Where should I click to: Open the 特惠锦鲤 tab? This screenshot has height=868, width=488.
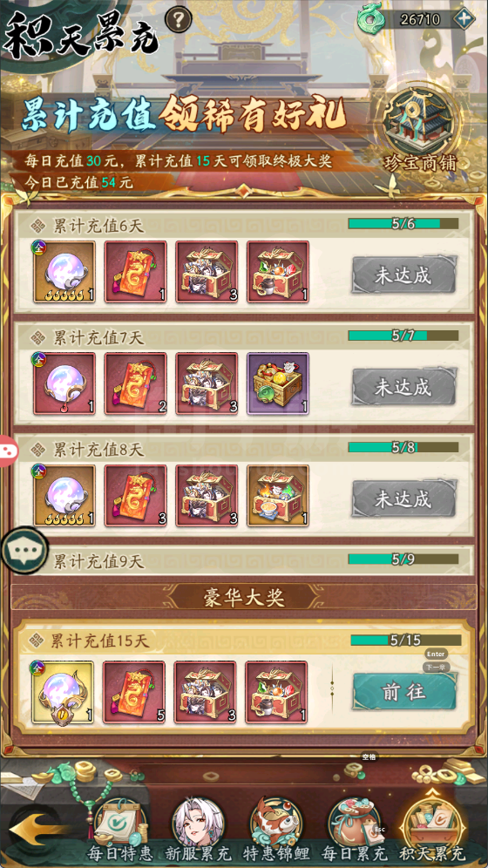(278, 830)
